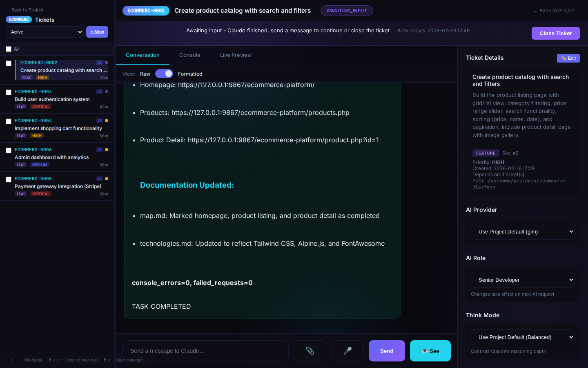
Task: Check the All tickets checkbox
Action: 9,49
